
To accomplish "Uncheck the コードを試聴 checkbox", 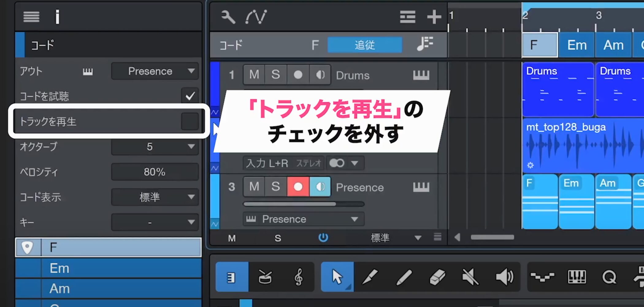I will [x=190, y=96].
